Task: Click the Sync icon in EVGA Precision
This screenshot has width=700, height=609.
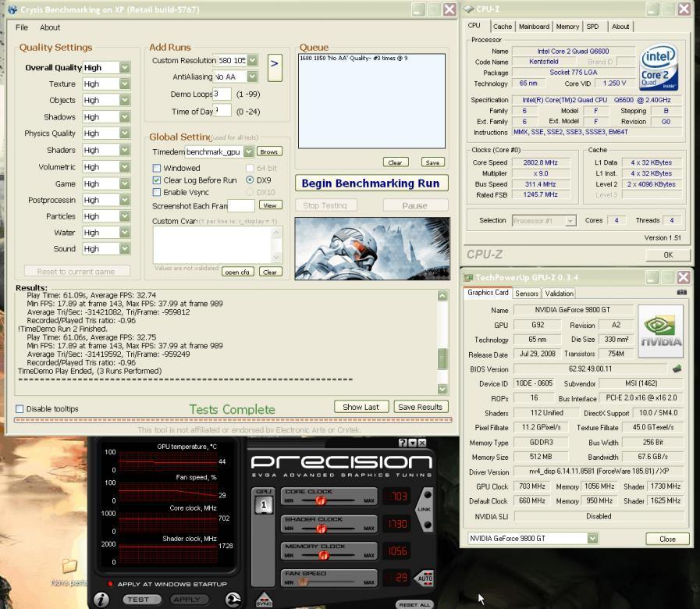Action: [x=264, y=600]
